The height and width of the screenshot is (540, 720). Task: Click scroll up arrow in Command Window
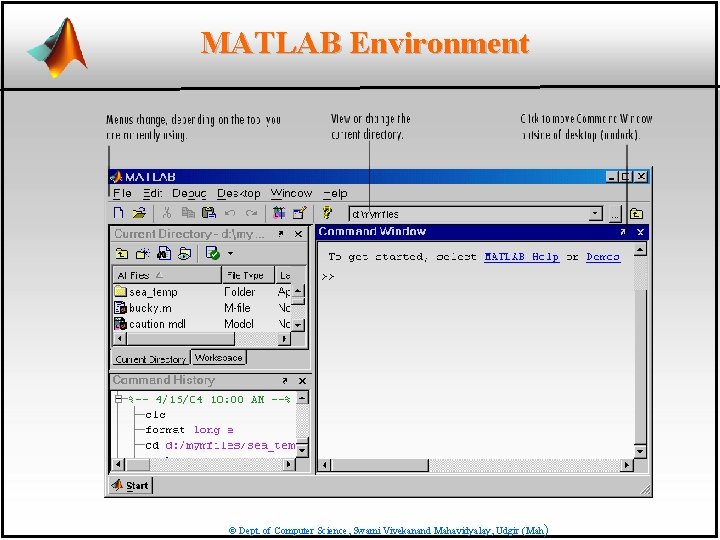coord(640,249)
